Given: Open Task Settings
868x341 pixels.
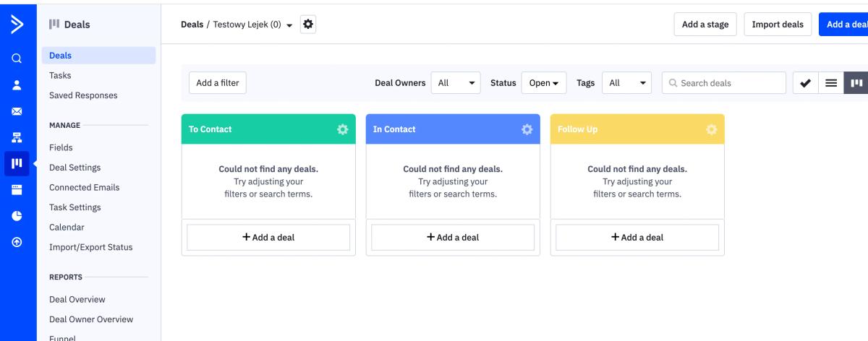Looking at the screenshot, I should click(x=75, y=207).
